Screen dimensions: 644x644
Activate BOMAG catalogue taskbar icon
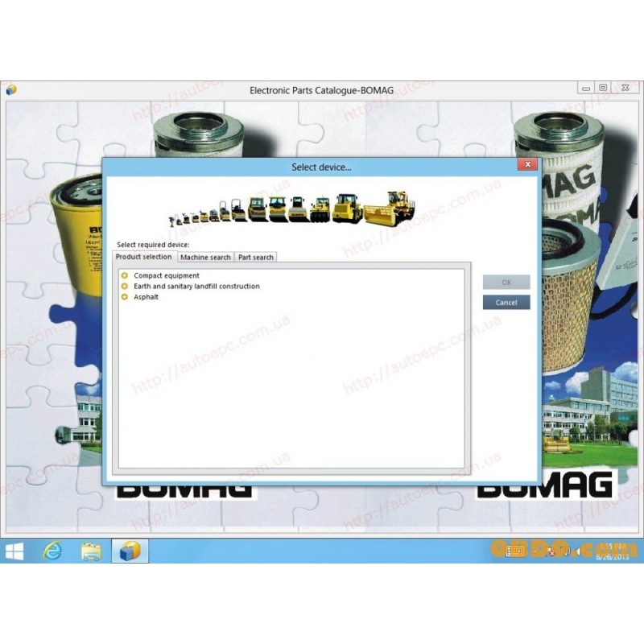130,551
